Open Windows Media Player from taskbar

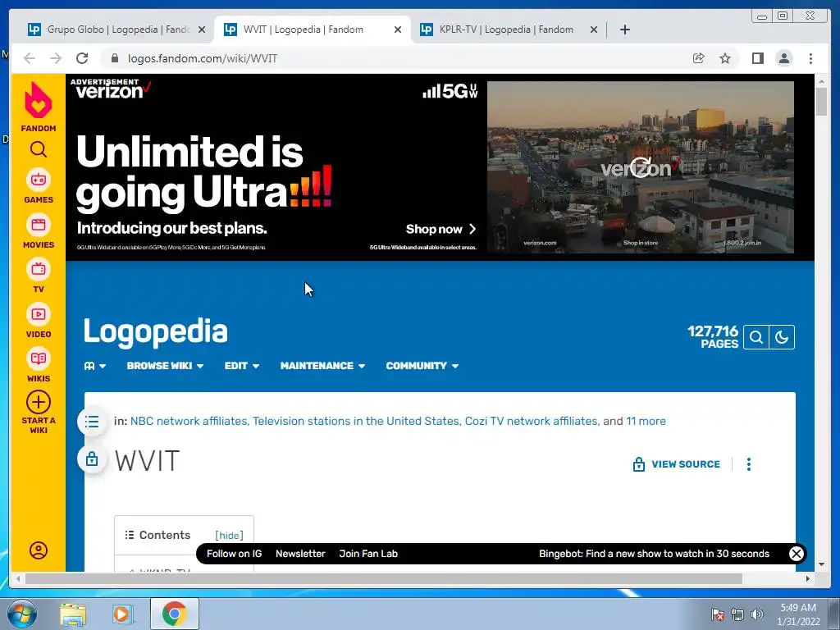pos(122,614)
